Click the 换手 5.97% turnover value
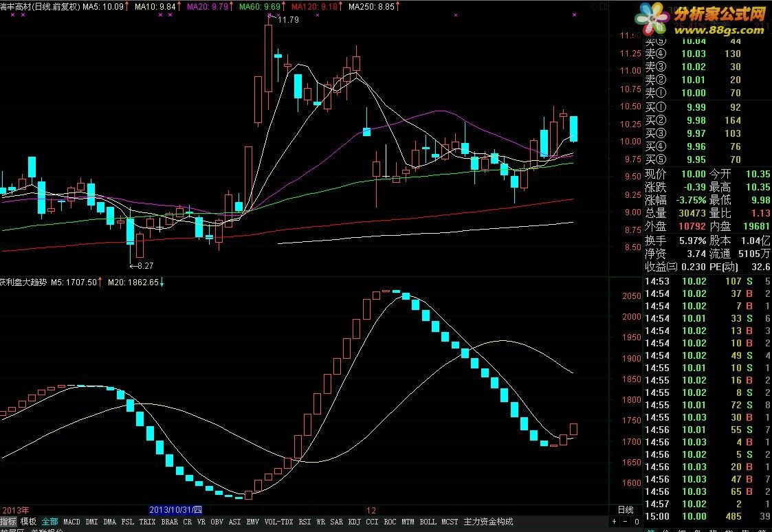Image resolution: width=772 pixels, height=532 pixels. pyautogui.click(x=693, y=241)
